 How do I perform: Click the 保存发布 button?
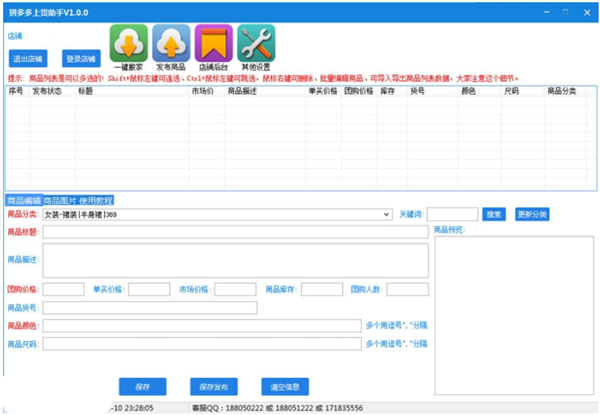coord(213,386)
